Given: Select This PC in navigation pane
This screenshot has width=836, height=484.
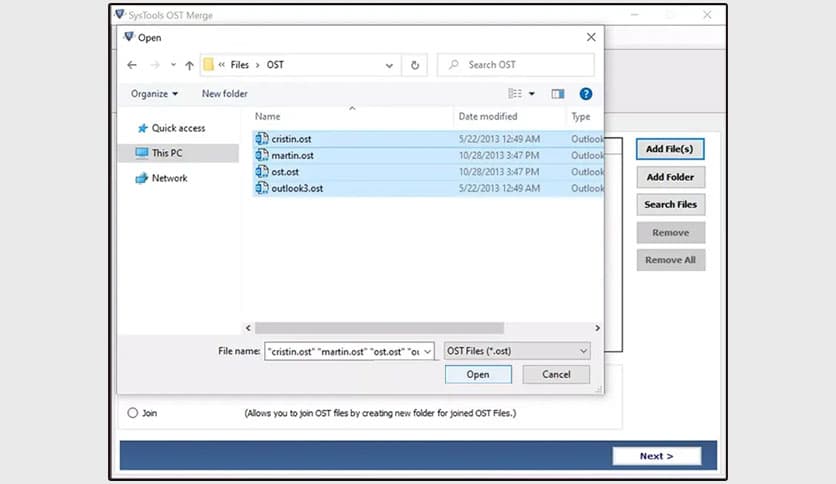Looking at the screenshot, I should 167,153.
